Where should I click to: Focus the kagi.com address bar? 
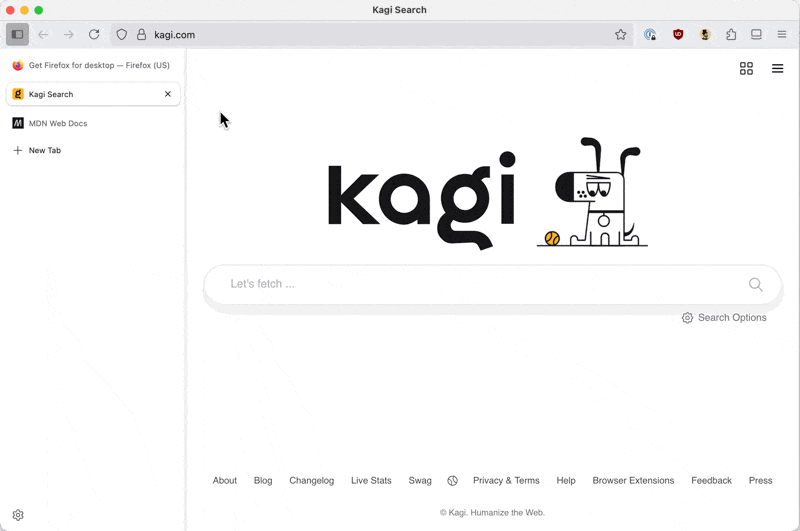coord(372,35)
